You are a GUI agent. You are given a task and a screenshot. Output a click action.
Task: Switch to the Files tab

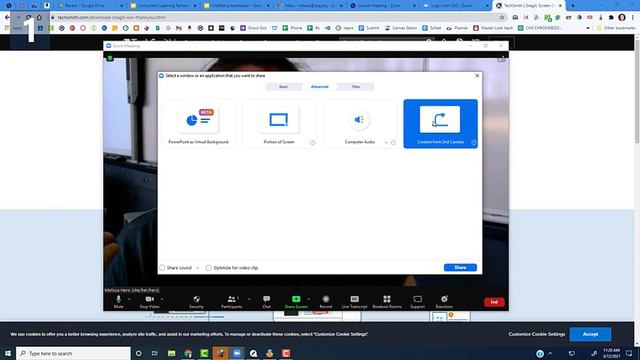356,87
